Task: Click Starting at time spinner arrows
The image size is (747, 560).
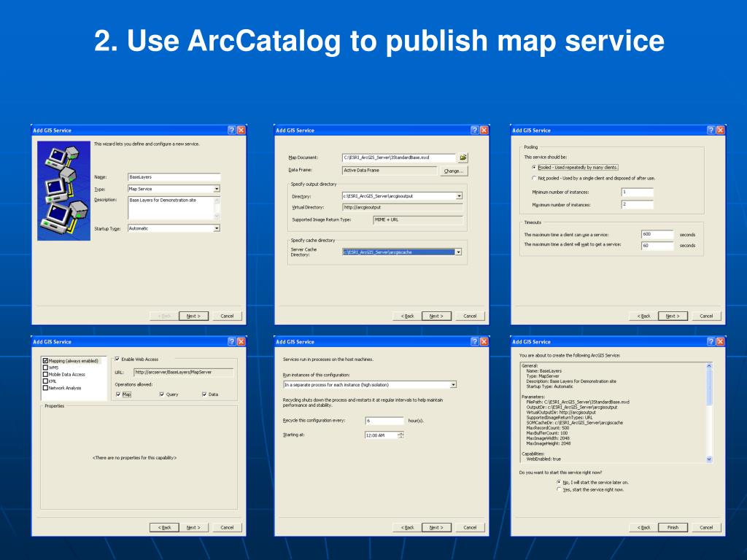Action: (400, 435)
